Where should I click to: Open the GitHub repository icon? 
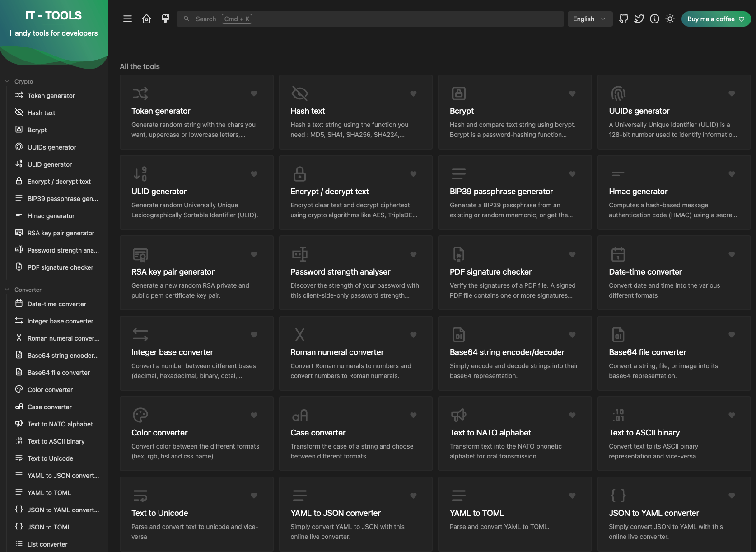tap(624, 19)
